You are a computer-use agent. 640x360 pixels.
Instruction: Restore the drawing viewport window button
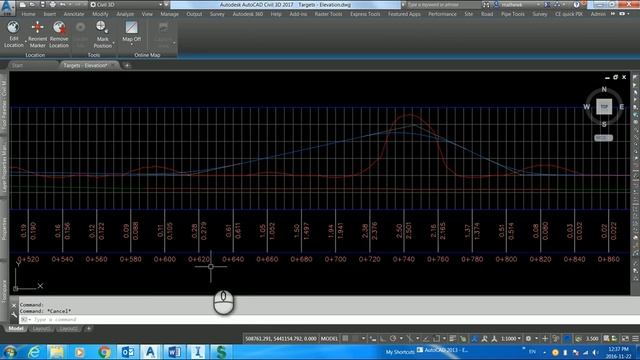616,77
